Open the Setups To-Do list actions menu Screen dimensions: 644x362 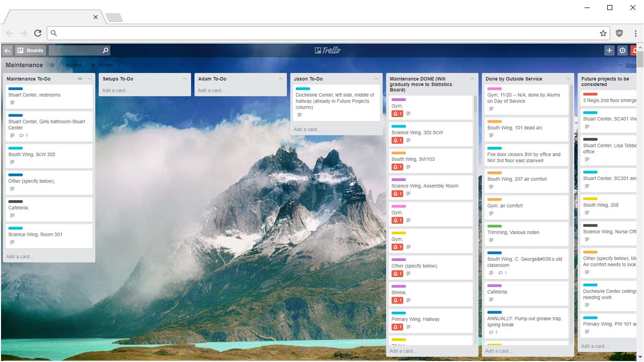click(185, 79)
